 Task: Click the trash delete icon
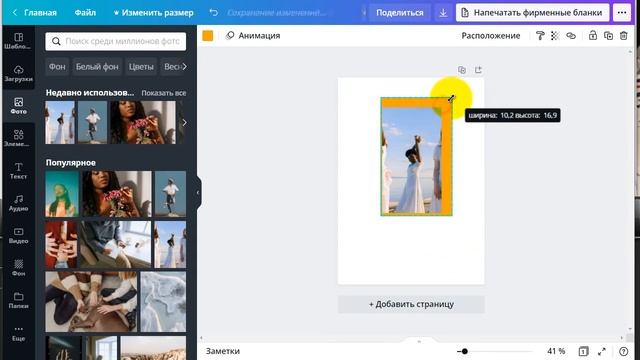(x=624, y=36)
